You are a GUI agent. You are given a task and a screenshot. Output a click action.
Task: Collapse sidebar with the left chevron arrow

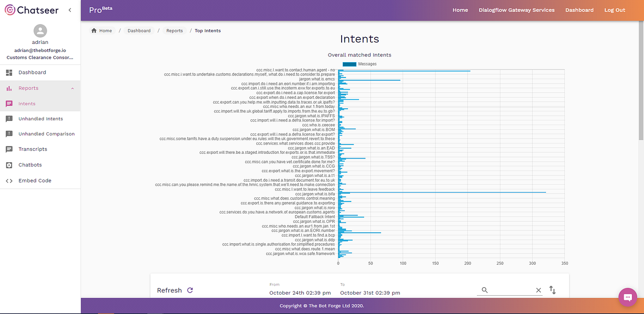point(70,10)
